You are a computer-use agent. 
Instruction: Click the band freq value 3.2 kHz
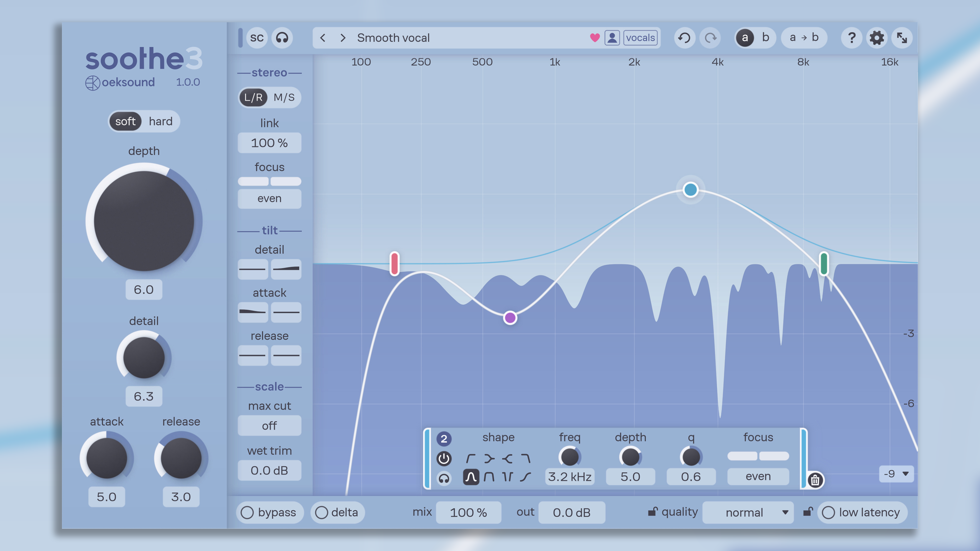click(x=570, y=477)
